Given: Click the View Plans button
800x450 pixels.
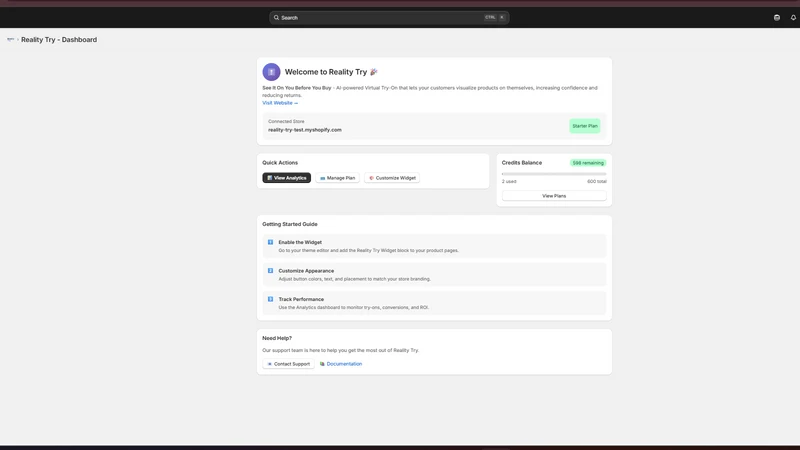Looking at the screenshot, I should pyautogui.click(x=554, y=196).
